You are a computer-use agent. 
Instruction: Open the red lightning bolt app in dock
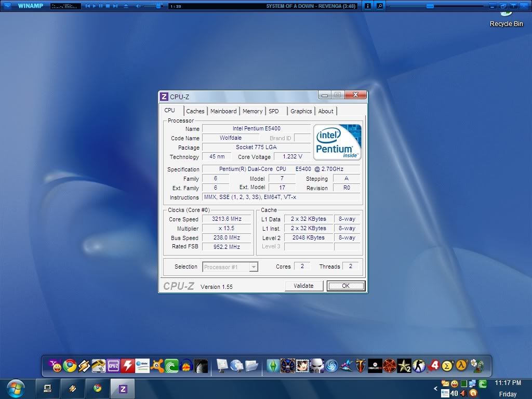[128, 366]
